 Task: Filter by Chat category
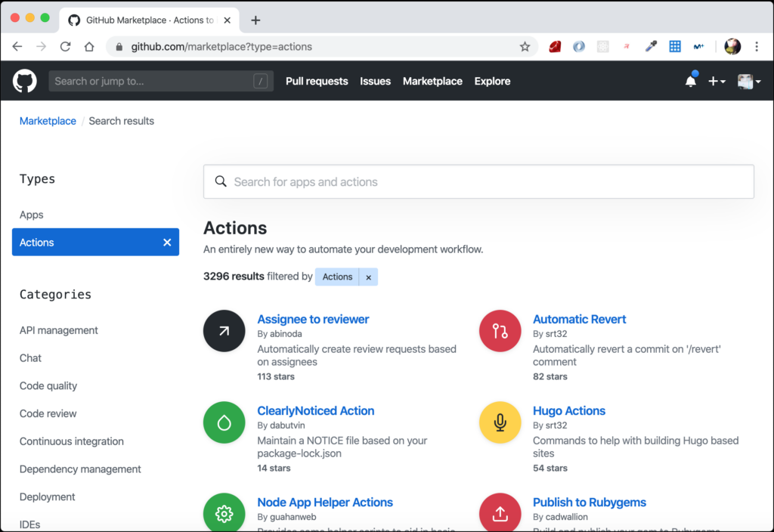click(x=30, y=357)
